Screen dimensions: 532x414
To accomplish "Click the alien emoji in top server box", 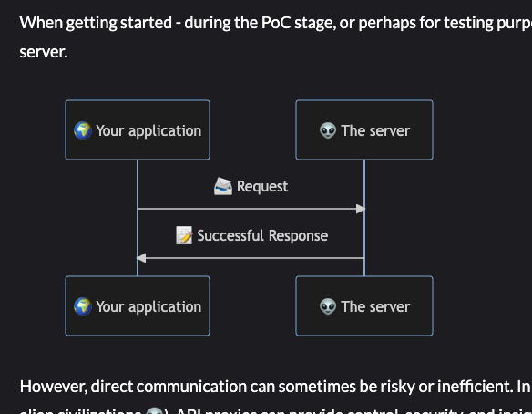I will click(x=328, y=130).
